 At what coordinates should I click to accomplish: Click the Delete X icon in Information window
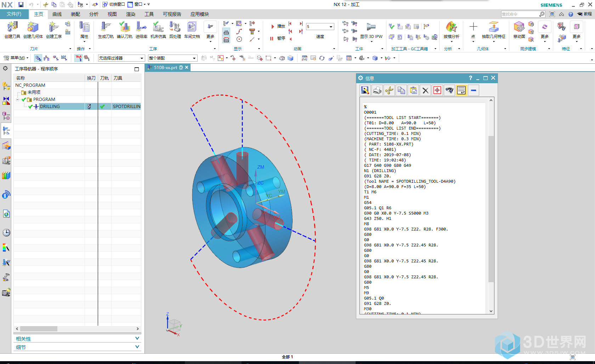pos(425,90)
